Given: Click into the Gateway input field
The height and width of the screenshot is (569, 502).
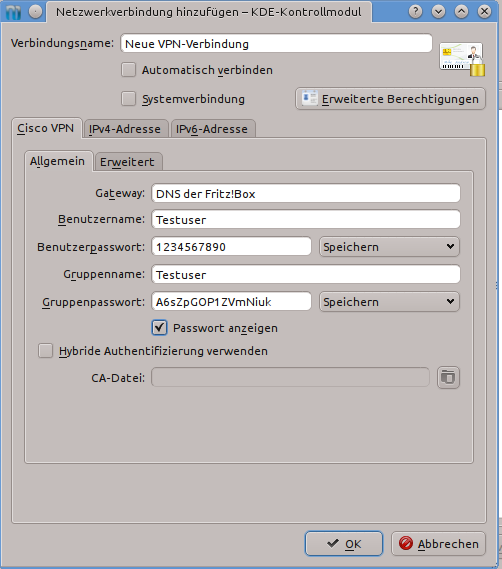Looking at the screenshot, I should pyautogui.click(x=306, y=193).
